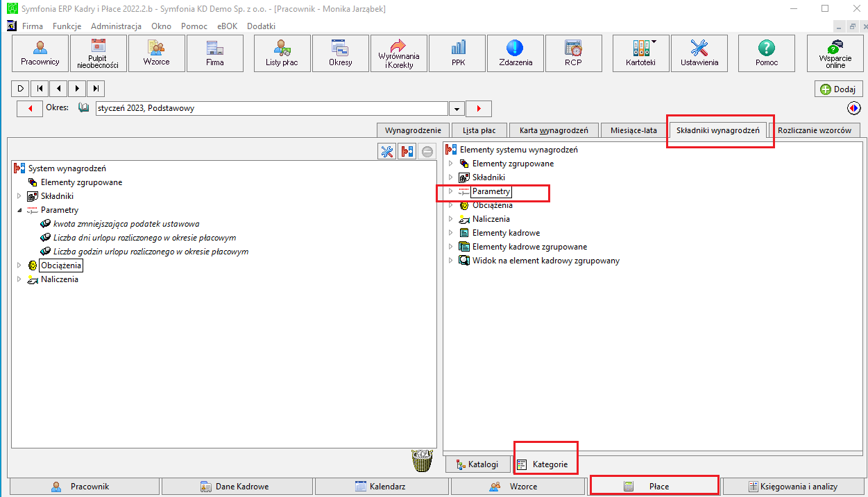Open the Pracownik bottom section
This screenshot has height=497, width=868.
pyautogui.click(x=83, y=487)
